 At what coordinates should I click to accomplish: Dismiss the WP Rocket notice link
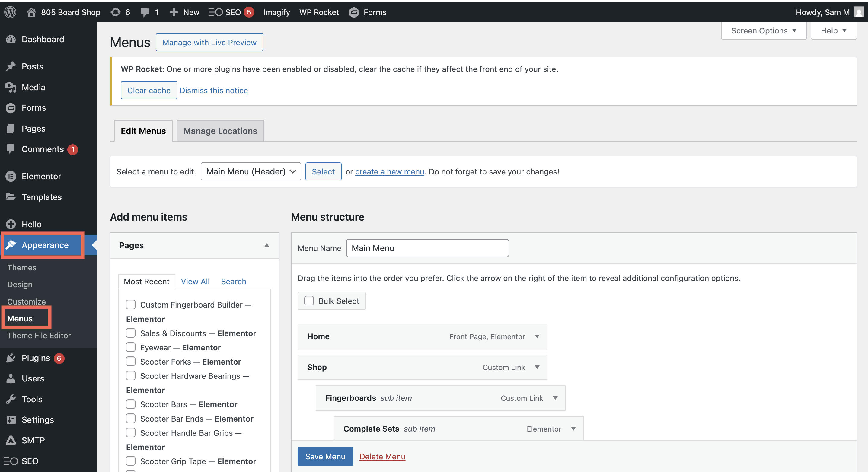(214, 90)
